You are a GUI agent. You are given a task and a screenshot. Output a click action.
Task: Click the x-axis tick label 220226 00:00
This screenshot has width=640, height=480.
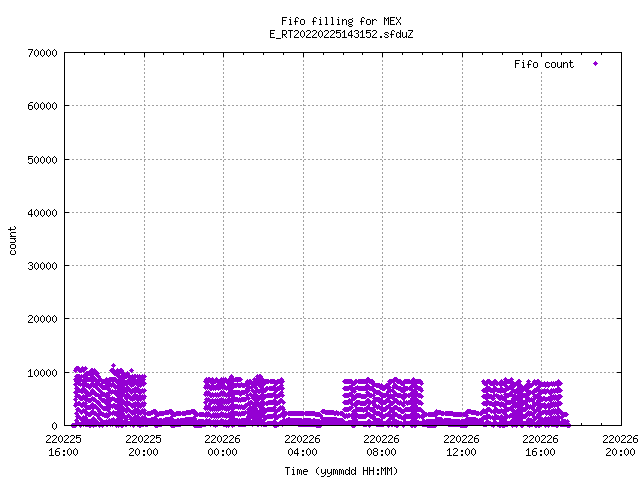(x=222, y=445)
